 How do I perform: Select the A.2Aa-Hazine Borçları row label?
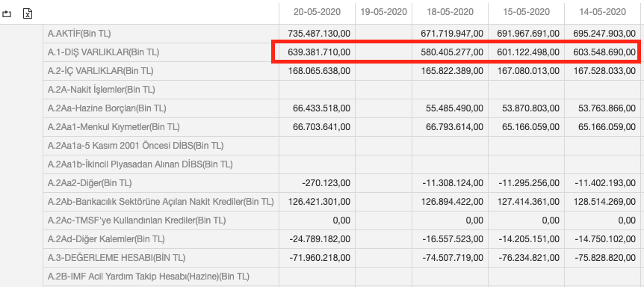point(107,108)
